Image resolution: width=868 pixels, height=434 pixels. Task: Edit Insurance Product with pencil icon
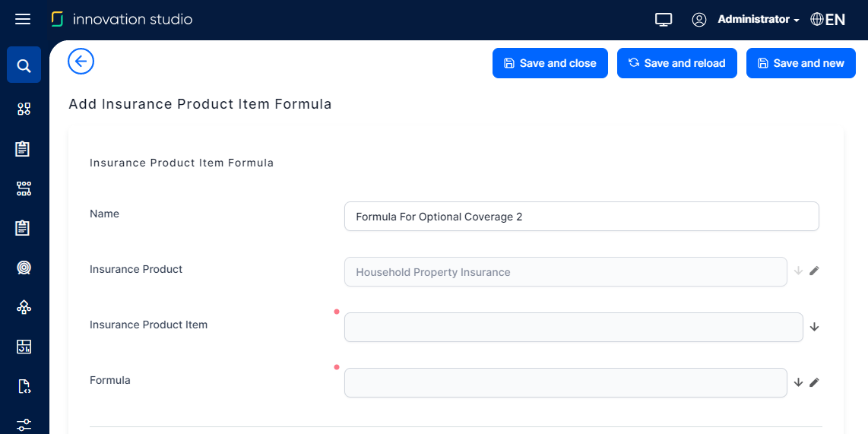tap(815, 271)
